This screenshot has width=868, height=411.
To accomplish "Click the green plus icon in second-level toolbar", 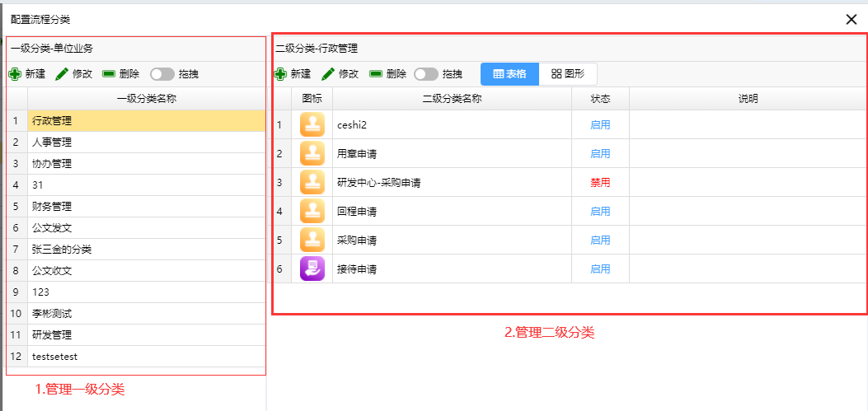I will pos(280,74).
